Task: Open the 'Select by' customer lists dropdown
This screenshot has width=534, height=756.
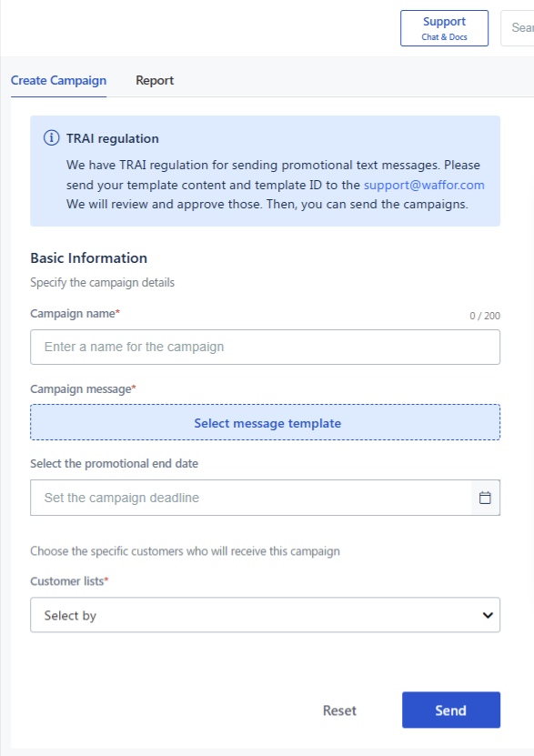Action: tap(265, 615)
